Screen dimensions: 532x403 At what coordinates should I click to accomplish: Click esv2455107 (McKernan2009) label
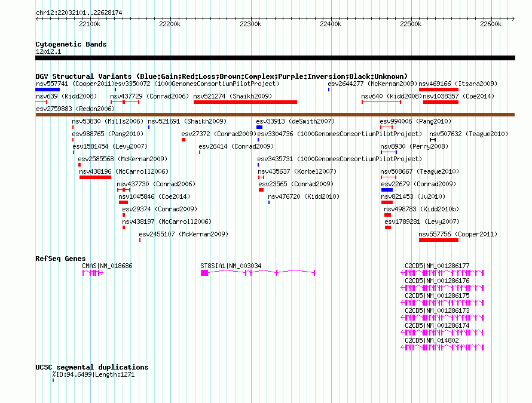pyautogui.click(x=184, y=234)
